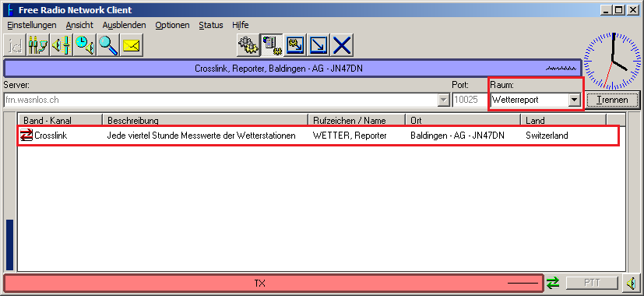Click the blue status banner 'Crosslink, Reporter, Baldingen'
Viewport: 644px width, 296px height.
[x=293, y=69]
